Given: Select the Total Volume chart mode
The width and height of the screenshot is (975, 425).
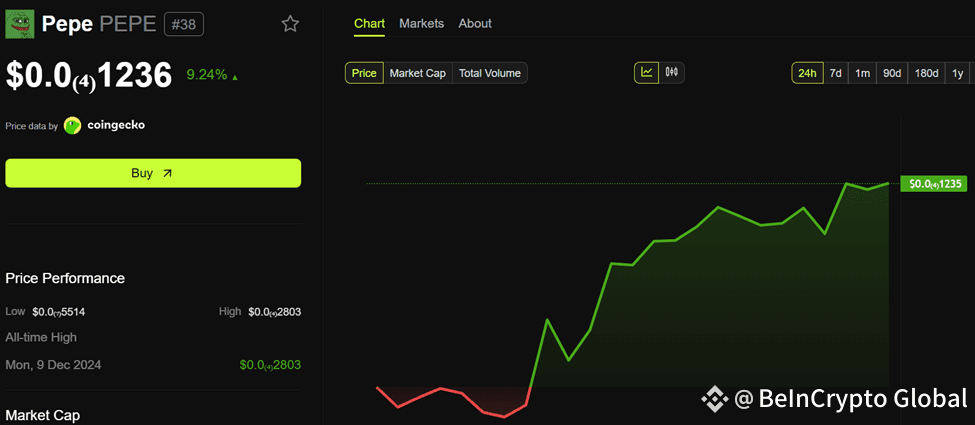Looking at the screenshot, I should tap(490, 73).
